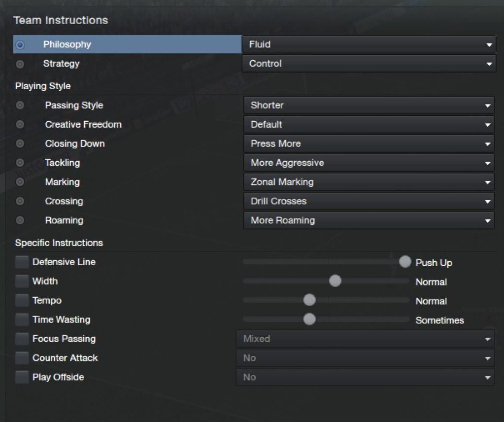Tick the Width checkbox
504x422 pixels.
click(x=22, y=281)
